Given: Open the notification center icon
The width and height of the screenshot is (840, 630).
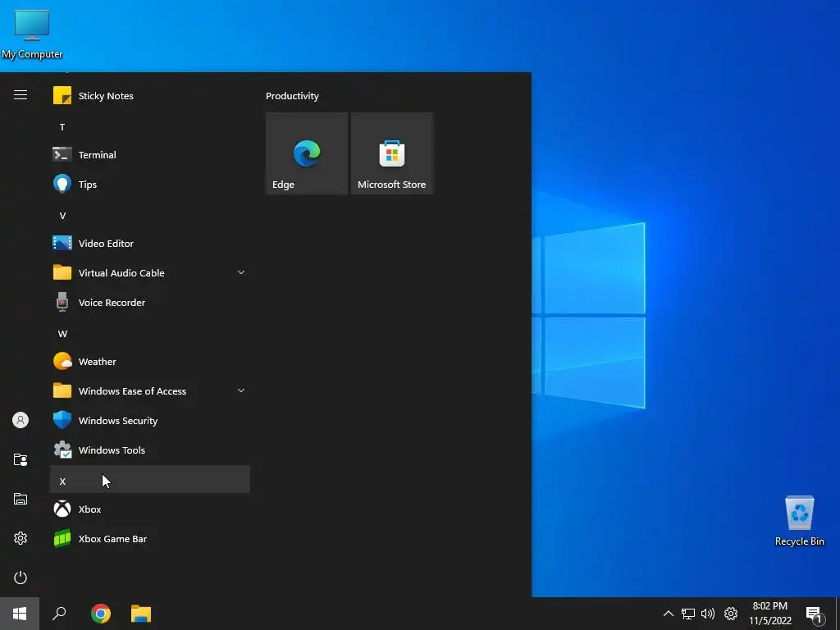Looking at the screenshot, I should (815, 614).
